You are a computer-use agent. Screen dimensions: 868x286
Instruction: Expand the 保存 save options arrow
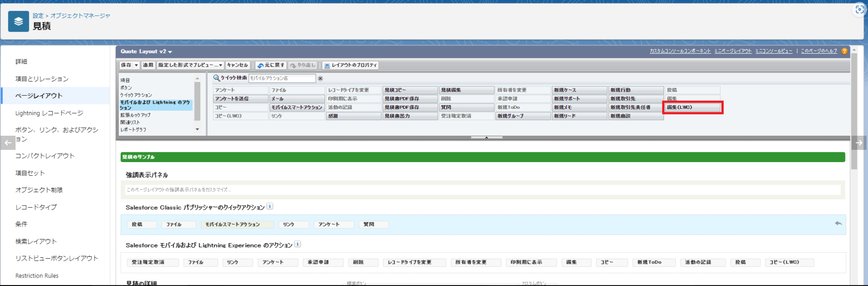click(136, 65)
